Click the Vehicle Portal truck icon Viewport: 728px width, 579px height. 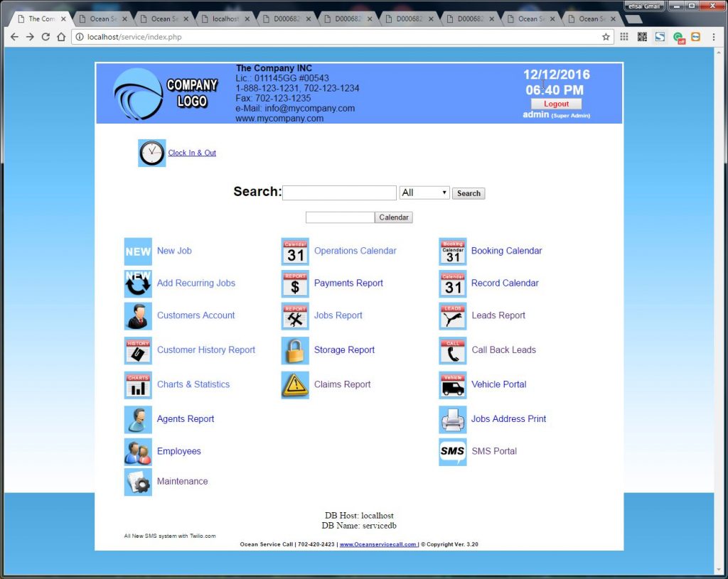coord(453,385)
